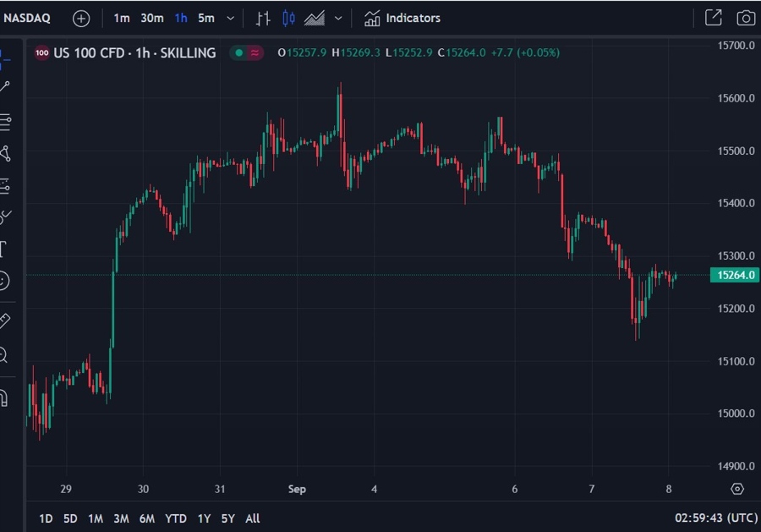Viewport: 761px width, 532px height.
Task: Open chart in popup window icon
Action: point(714,18)
